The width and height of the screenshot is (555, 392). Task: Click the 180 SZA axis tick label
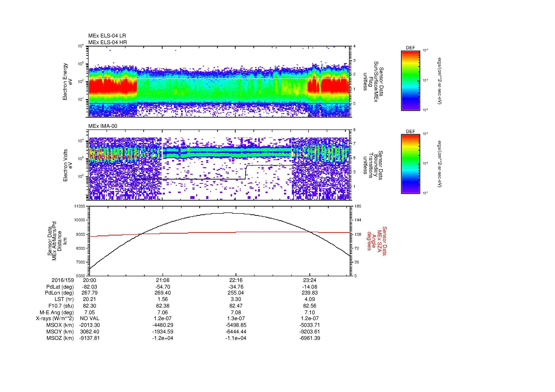pyautogui.click(x=358, y=206)
